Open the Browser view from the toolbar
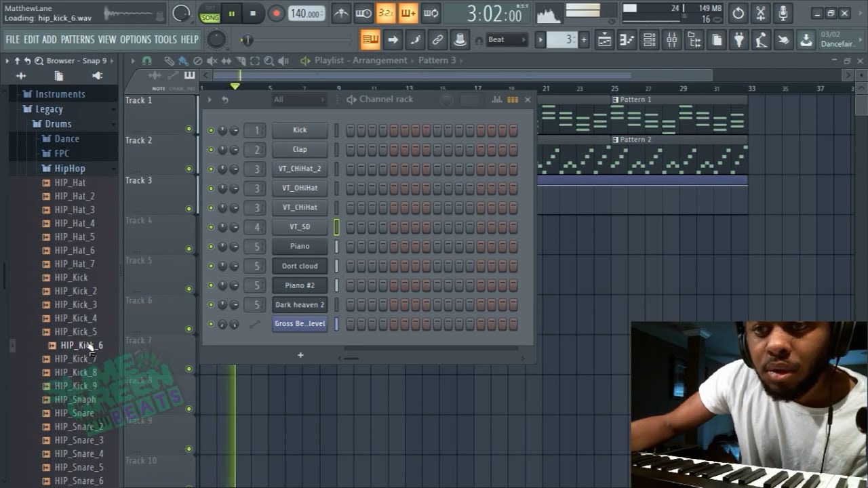Viewport: 868px width, 488px height. 694,40
